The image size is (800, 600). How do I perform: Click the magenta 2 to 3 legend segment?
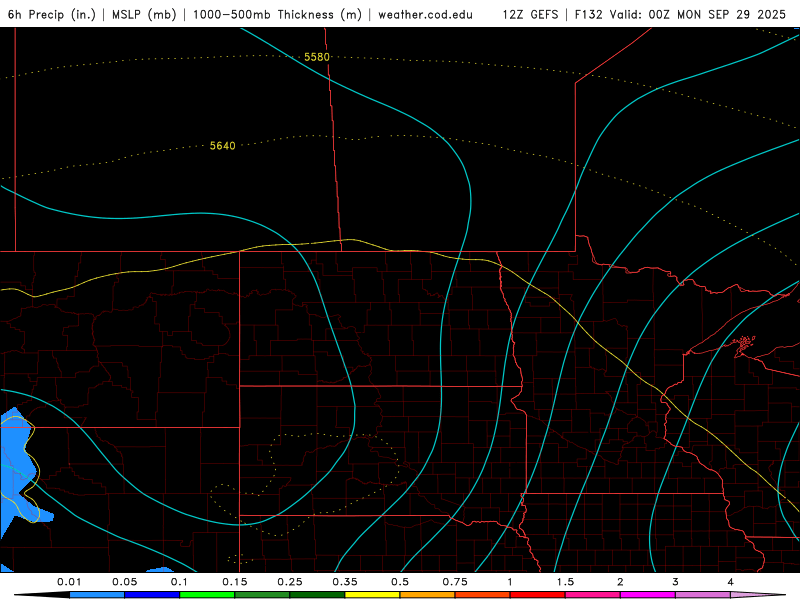click(x=648, y=595)
